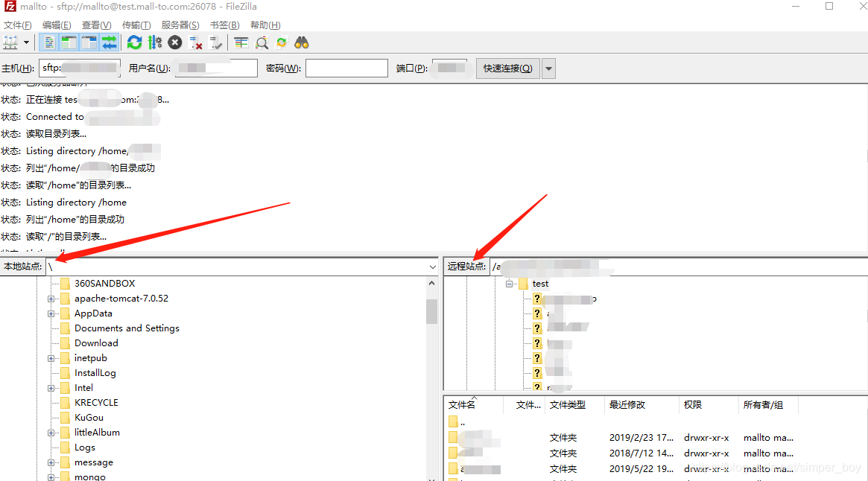This screenshot has width=868, height=481.
Task: Sort remote files by 最近修改 column
Action: coord(641,405)
